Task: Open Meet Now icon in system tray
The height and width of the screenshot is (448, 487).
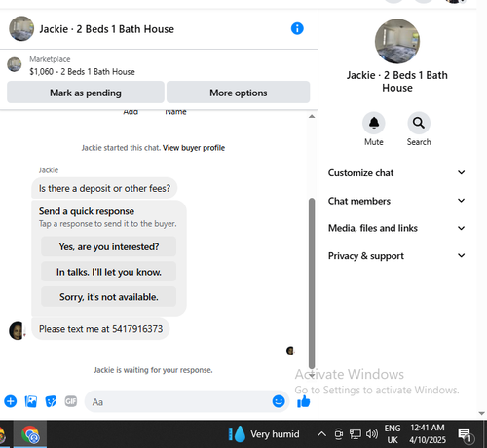Action: 339,434
